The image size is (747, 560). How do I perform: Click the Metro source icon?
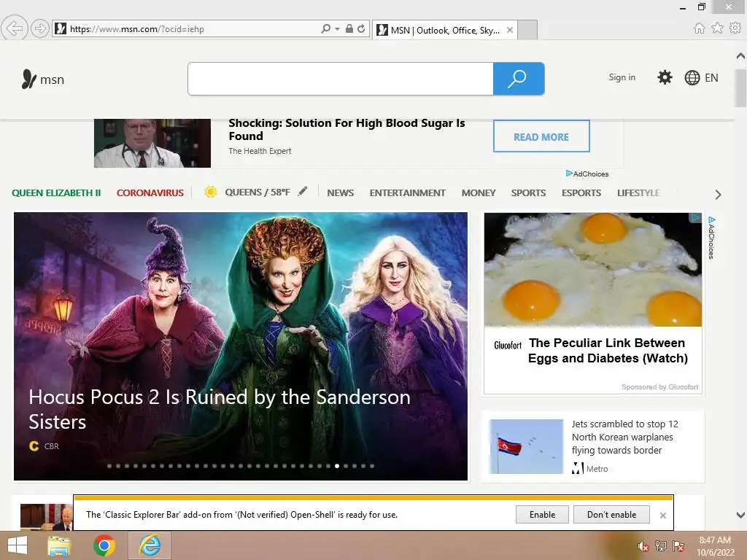tap(578, 469)
